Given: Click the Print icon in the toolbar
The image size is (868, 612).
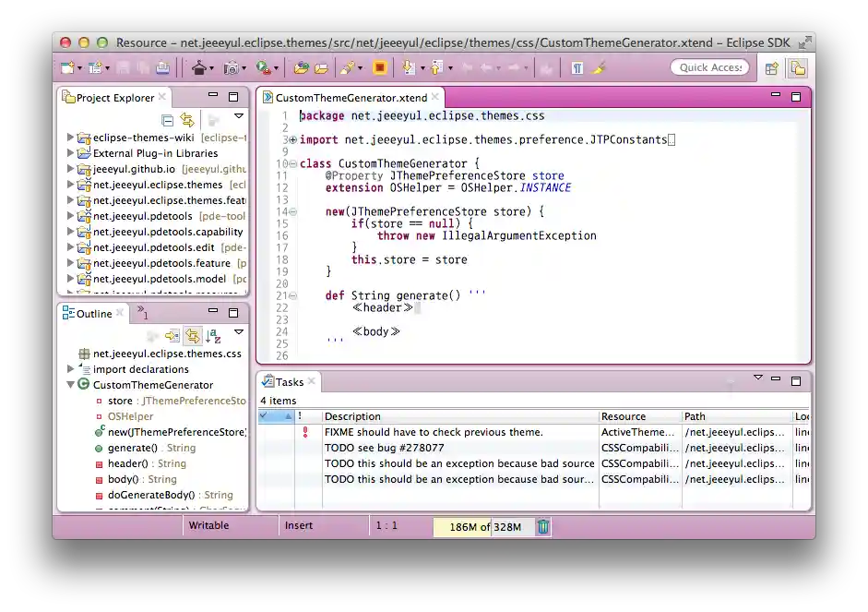Looking at the screenshot, I should click(x=163, y=66).
